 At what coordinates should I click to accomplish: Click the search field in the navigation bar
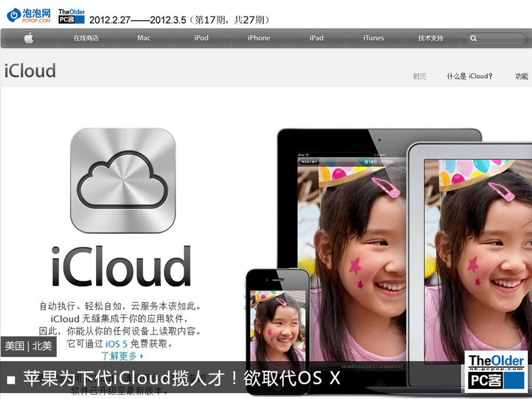click(x=496, y=38)
